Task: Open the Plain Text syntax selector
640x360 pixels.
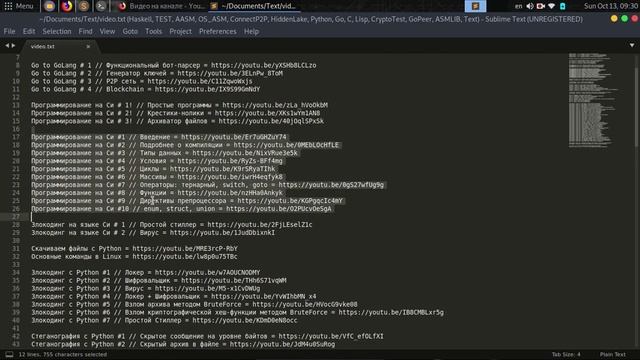Action: coord(613,354)
